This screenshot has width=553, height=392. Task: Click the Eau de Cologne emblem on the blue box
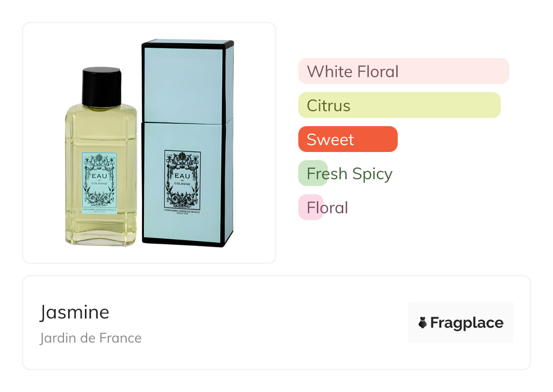(182, 179)
